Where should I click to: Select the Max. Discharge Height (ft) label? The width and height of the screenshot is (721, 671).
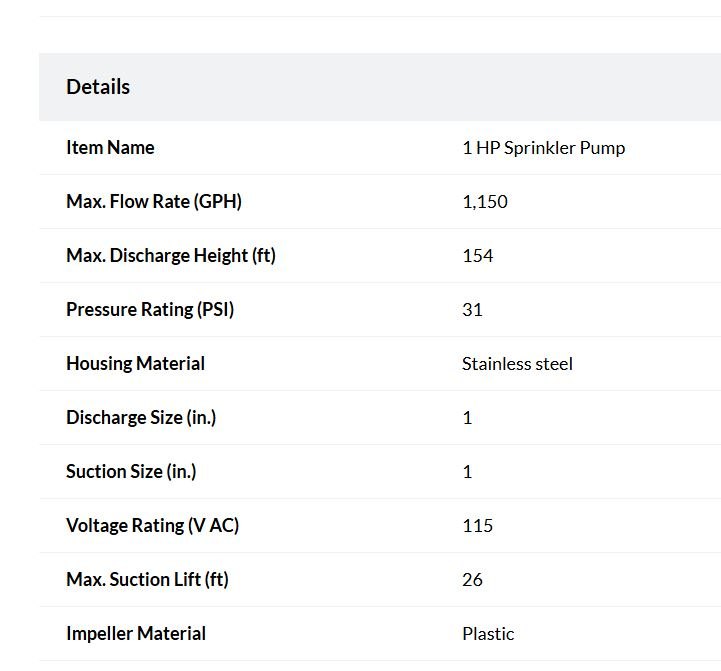click(171, 255)
